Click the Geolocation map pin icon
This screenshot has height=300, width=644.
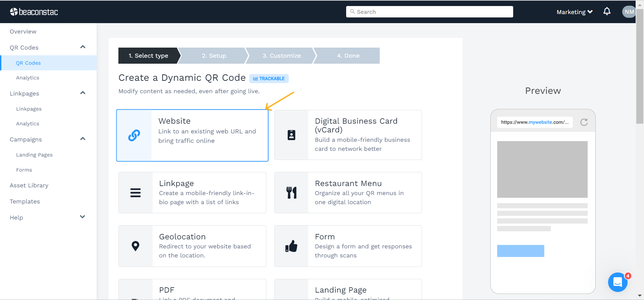pyautogui.click(x=136, y=246)
